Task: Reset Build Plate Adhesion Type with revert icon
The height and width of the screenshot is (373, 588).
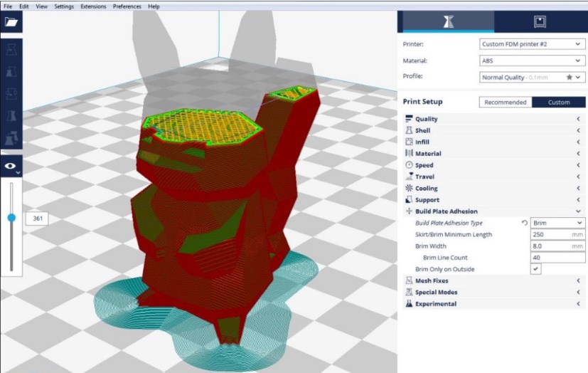Action: pyautogui.click(x=524, y=223)
